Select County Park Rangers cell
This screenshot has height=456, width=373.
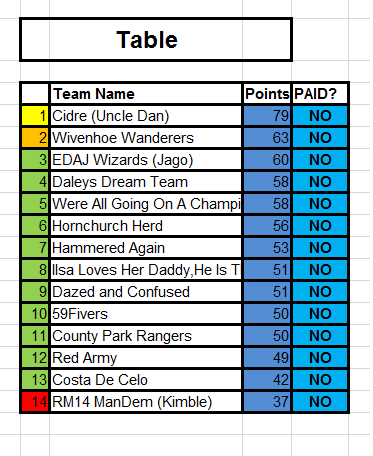(x=146, y=336)
